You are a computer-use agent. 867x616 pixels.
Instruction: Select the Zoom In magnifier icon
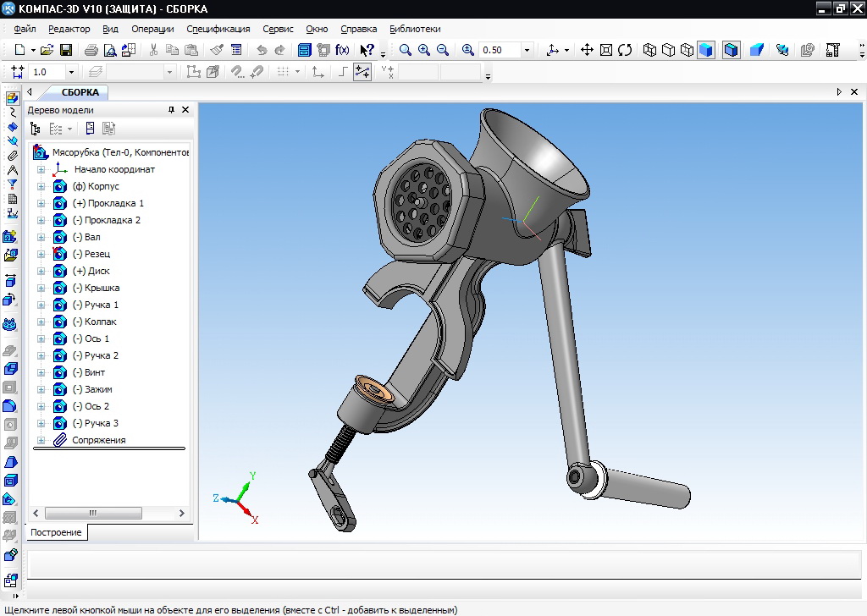[x=424, y=50]
